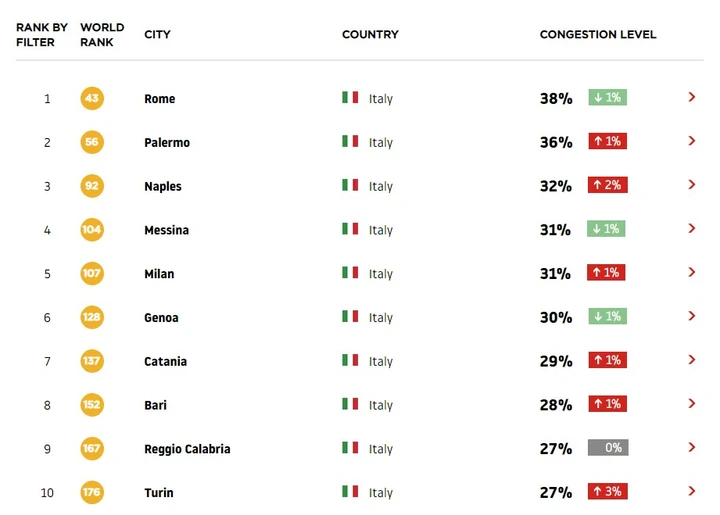The height and width of the screenshot is (515, 720).
Task: Click the Italy flag in Naples row
Action: pos(350,185)
